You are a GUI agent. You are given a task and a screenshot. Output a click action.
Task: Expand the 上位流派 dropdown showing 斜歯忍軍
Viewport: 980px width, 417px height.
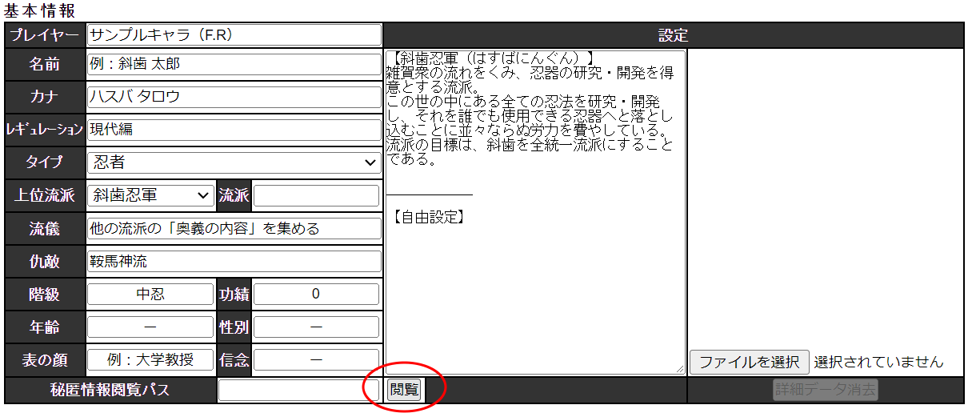150,195
